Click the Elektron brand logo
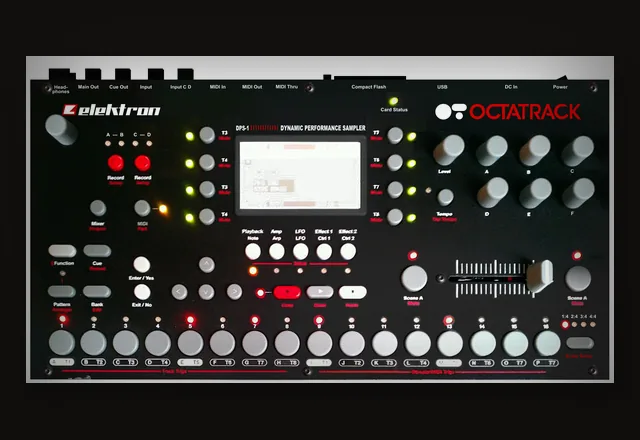640x440 pixels. pyautogui.click(x=111, y=110)
